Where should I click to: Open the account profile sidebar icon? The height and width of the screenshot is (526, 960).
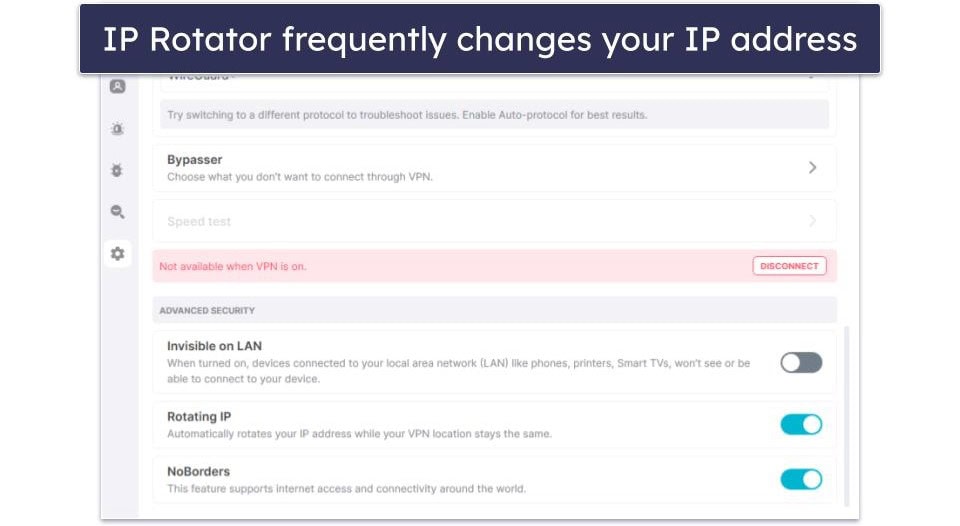(118, 87)
